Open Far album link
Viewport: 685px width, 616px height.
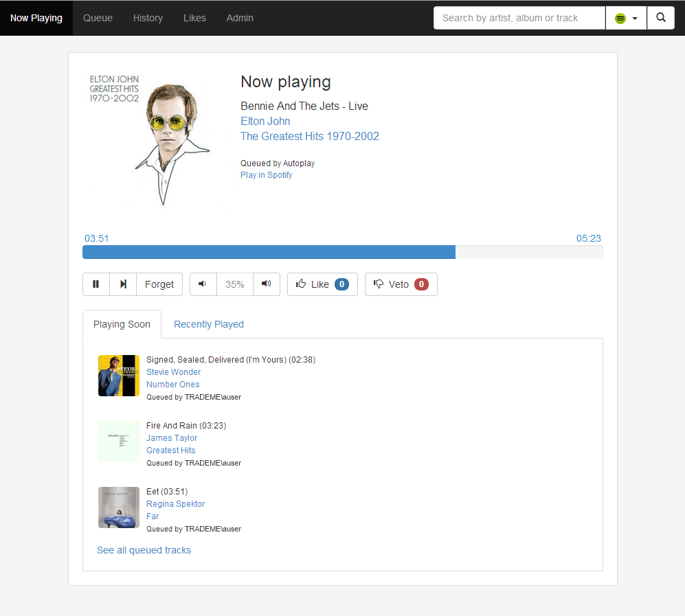click(153, 516)
